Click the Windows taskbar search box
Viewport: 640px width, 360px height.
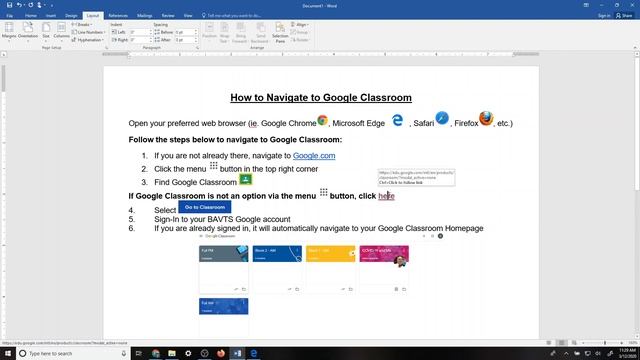point(73,353)
